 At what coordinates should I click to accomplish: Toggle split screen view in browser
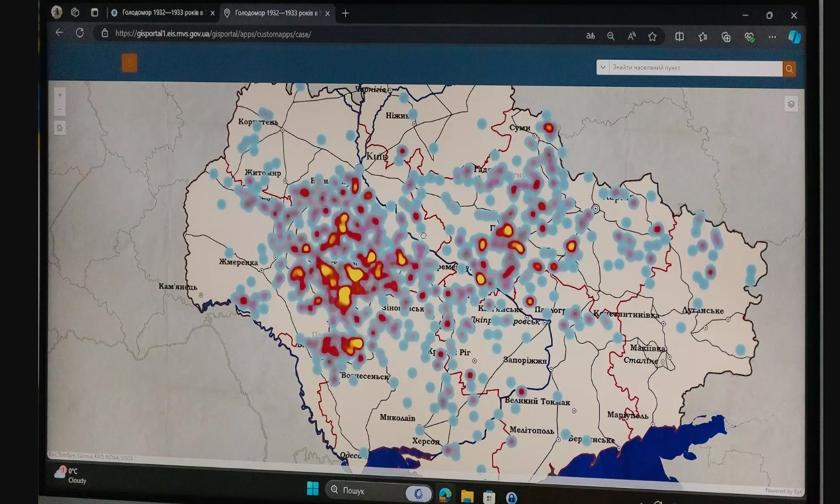pos(679,37)
